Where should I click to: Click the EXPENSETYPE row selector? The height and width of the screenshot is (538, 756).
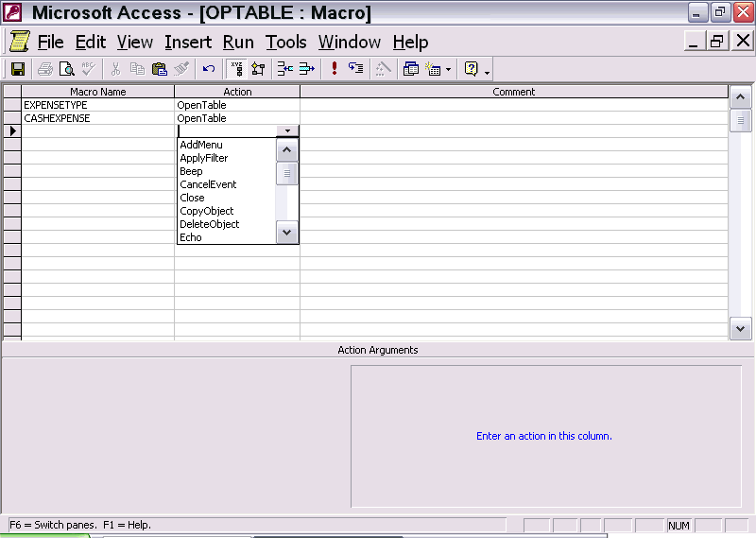(12, 105)
